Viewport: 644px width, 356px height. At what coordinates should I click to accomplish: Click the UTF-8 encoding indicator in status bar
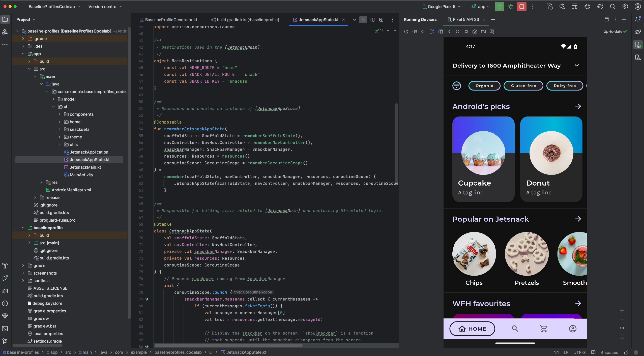tap(579, 352)
